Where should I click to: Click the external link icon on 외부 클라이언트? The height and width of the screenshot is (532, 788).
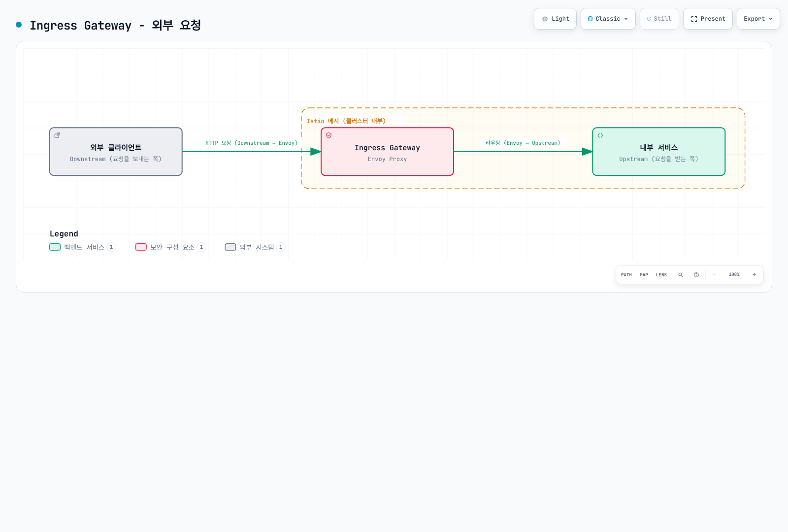(57, 135)
